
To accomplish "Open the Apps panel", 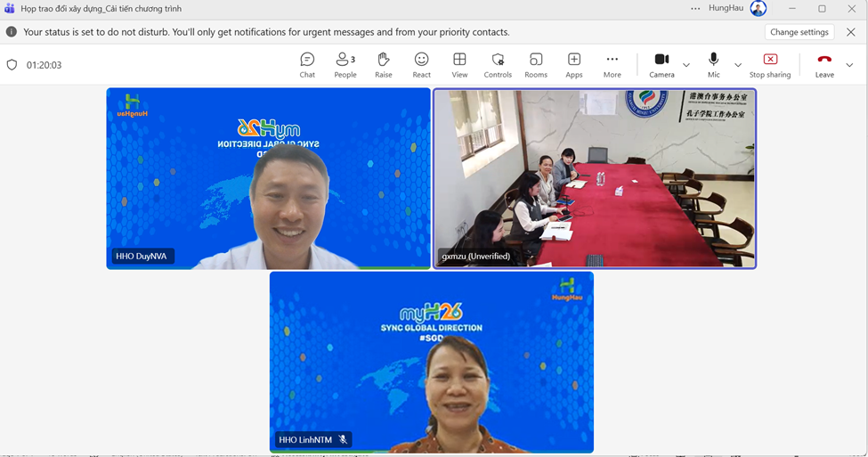I will (x=574, y=65).
